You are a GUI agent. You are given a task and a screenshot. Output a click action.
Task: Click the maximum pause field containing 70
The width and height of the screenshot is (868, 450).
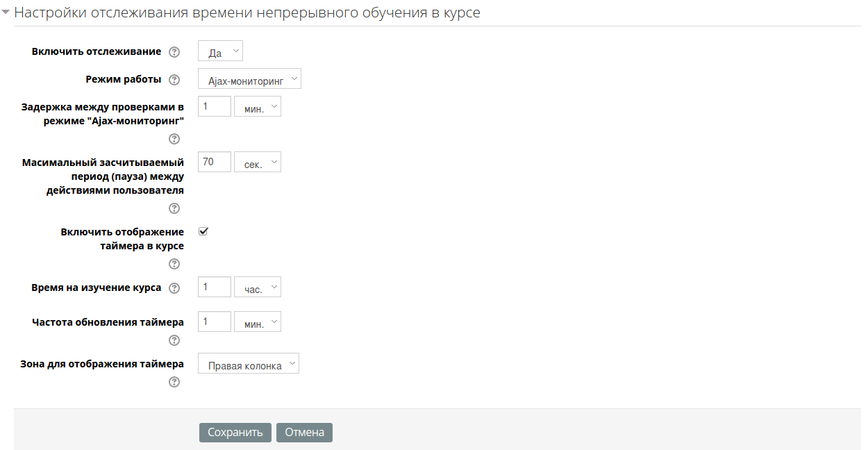coord(215,162)
